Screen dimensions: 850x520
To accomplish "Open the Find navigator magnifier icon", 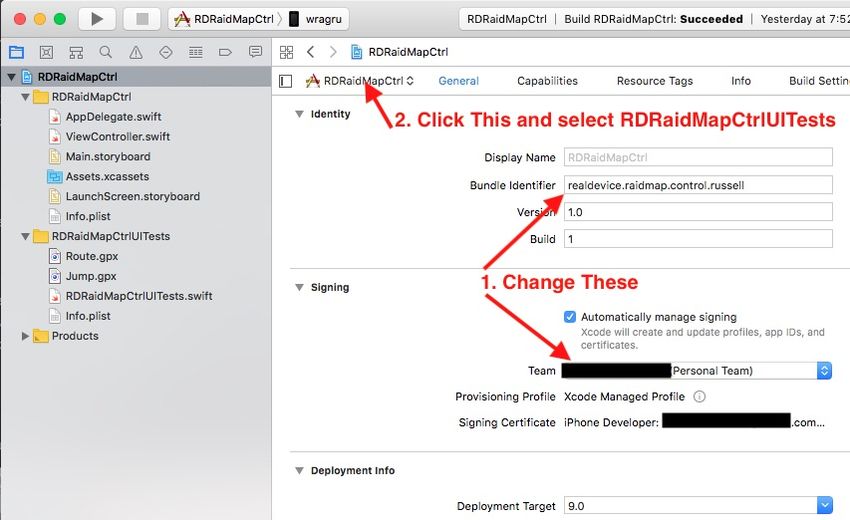I will click(x=106, y=52).
